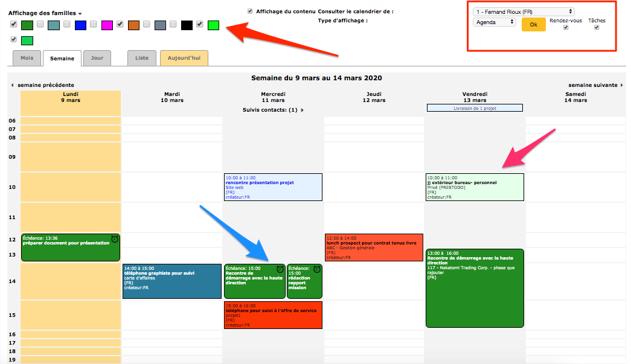
Task: Uncheck the 'Tâches' checkbox
Action: click(x=597, y=28)
